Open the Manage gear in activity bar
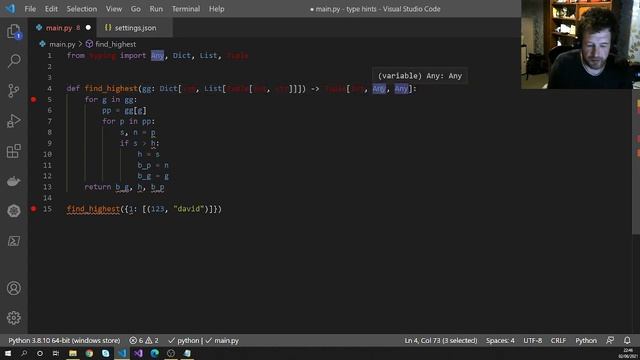Screen dimensions: 640x360 (x=14, y=318)
